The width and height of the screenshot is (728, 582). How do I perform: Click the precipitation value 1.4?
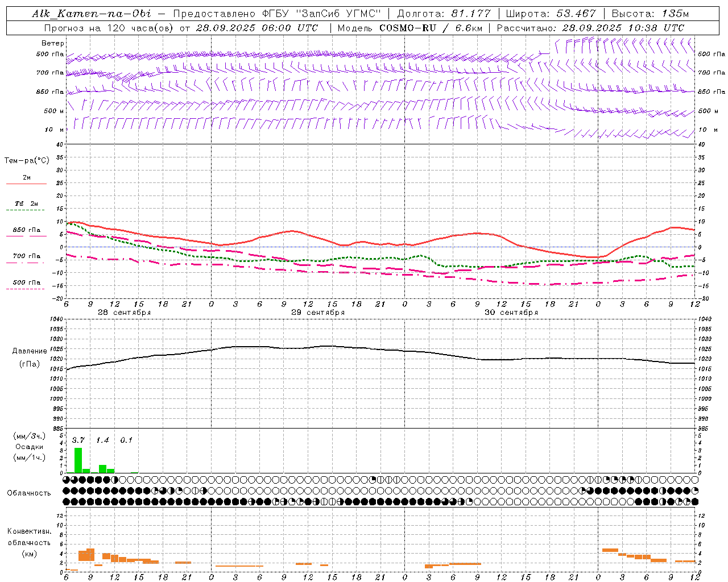[x=102, y=440]
